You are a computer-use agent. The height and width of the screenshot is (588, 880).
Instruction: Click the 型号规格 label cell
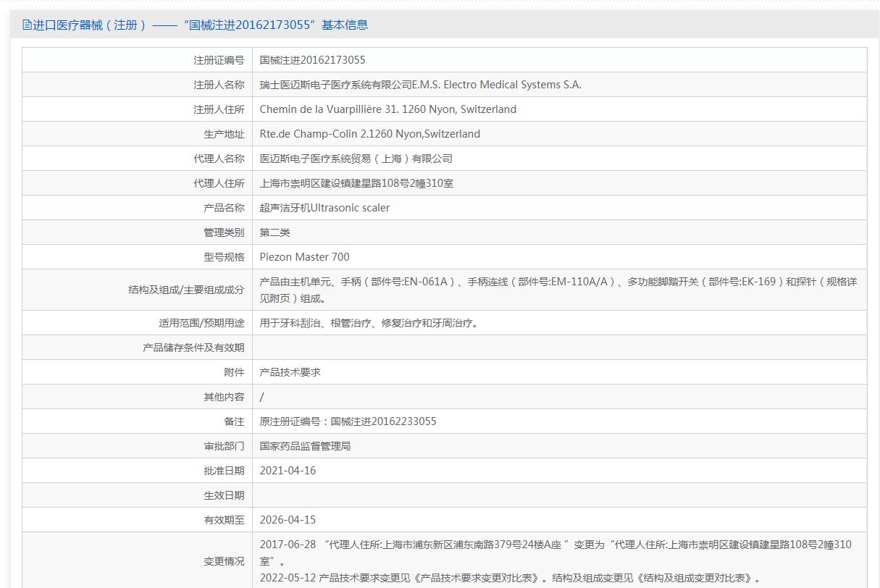click(137, 257)
